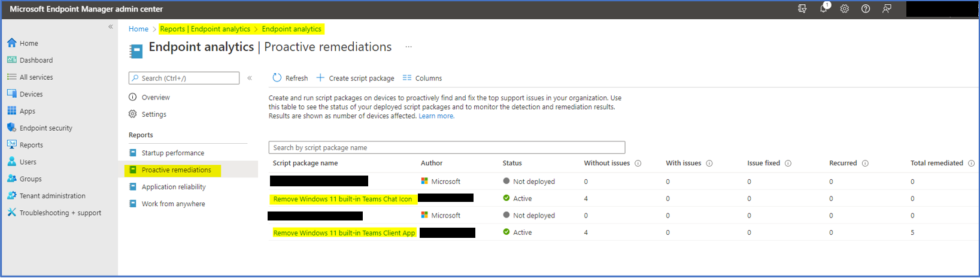The width and height of the screenshot is (980, 278).
Task: Click Active status in Teams Client App row
Action: coord(517,232)
